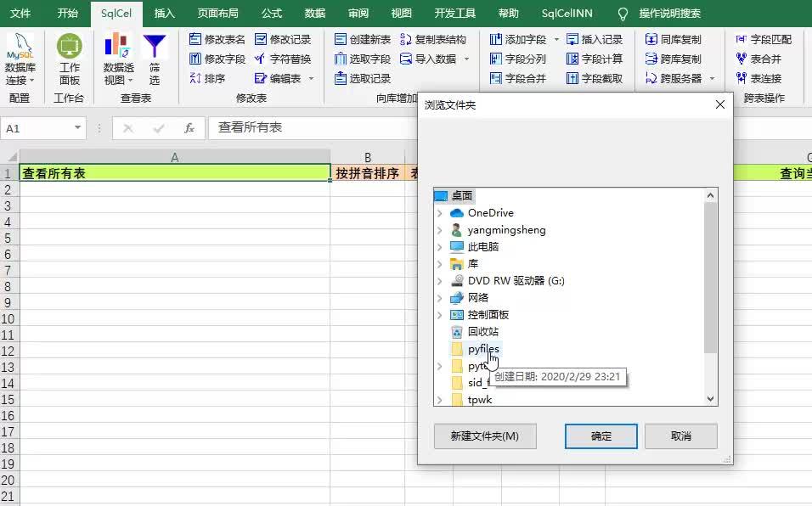Click the 确定 button

pos(601,436)
